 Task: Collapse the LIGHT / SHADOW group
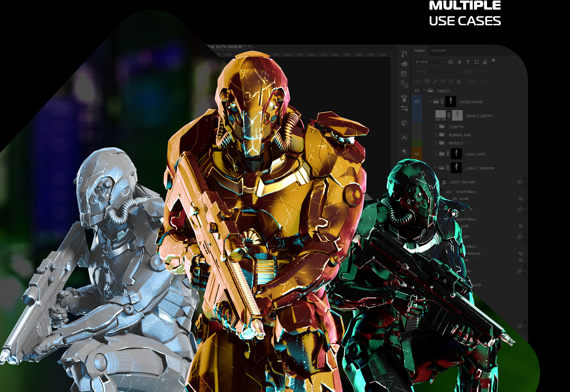[x=436, y=168]
